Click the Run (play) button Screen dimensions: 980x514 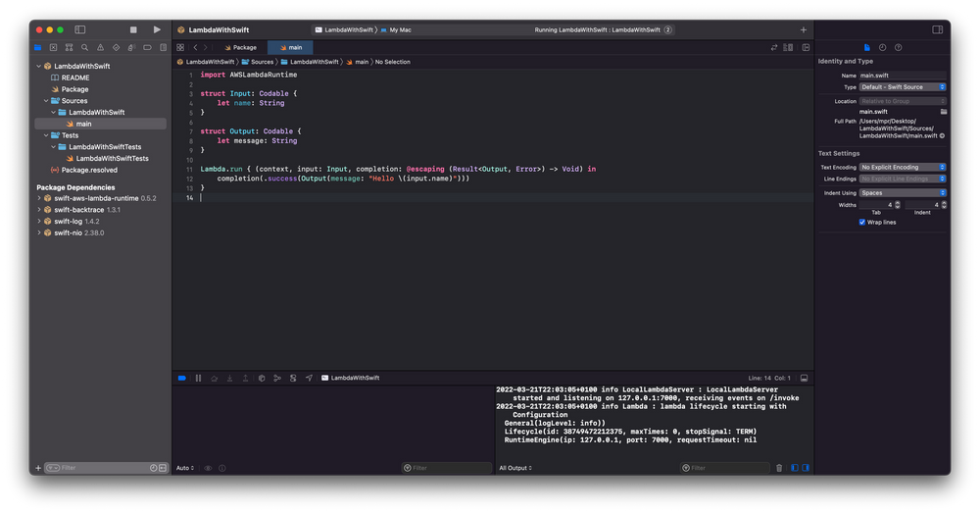tap(157, 29)
